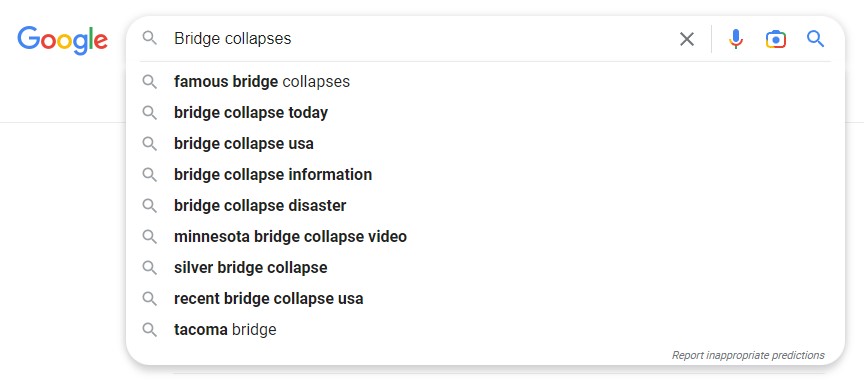Select suggestion bridge collapse today

(x=485, y=112)
